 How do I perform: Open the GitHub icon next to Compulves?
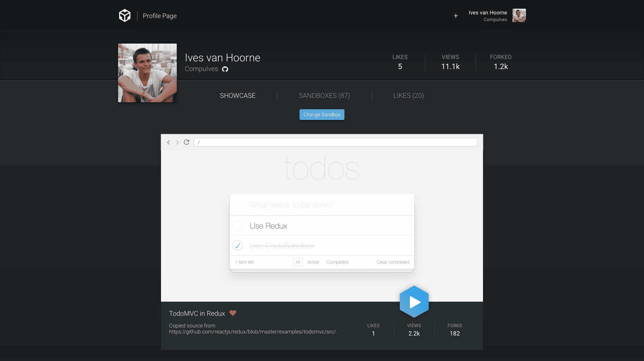tap(225, 69)
